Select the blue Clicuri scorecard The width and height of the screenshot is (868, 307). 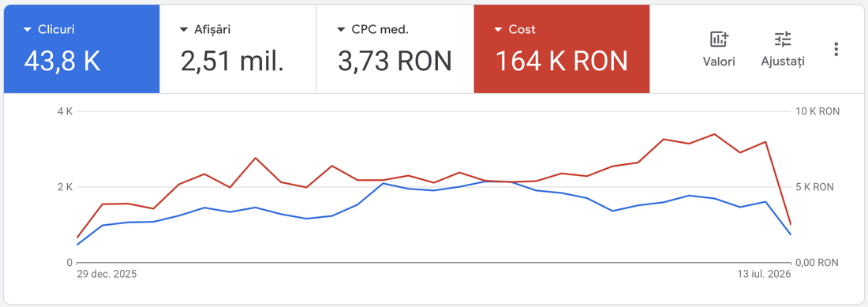[81, 49]
